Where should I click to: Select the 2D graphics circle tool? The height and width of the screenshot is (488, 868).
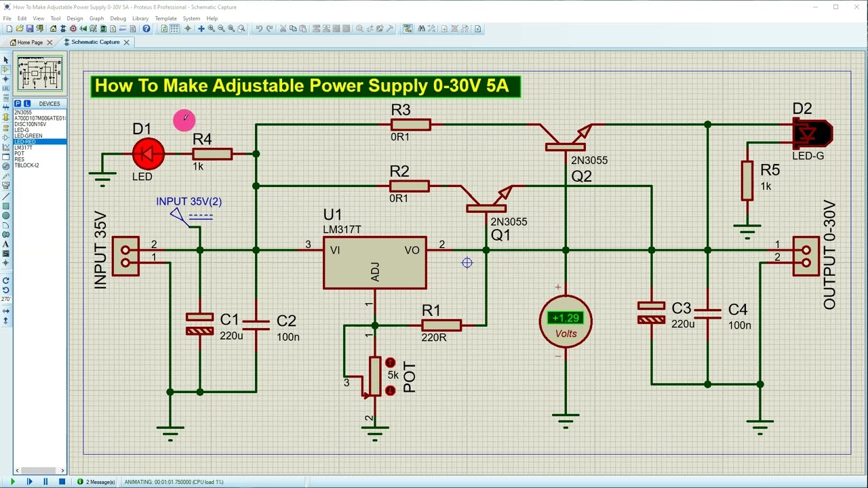[x=6, y=216]
